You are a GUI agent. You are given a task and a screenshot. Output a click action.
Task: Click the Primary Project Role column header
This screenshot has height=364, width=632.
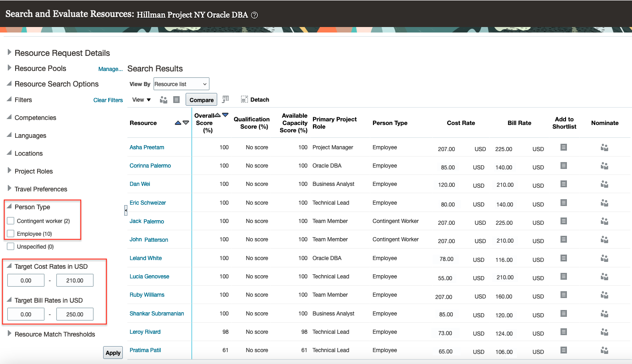pos(335,123)
